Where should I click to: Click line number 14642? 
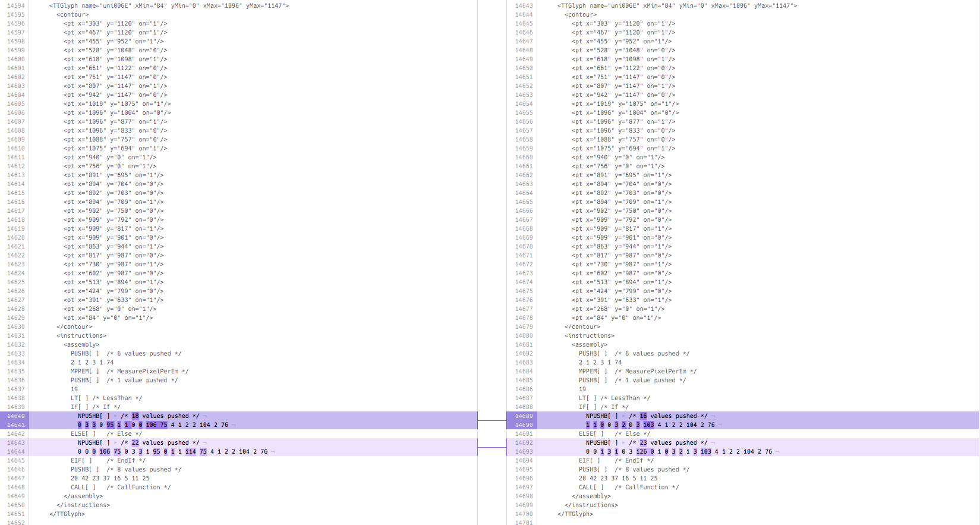[16, 434]
